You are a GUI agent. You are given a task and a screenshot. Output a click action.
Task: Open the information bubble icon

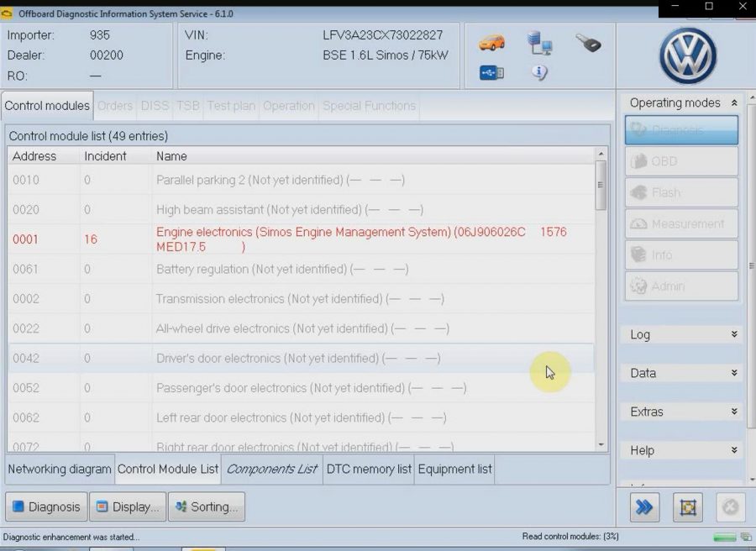tap(538, 73)
